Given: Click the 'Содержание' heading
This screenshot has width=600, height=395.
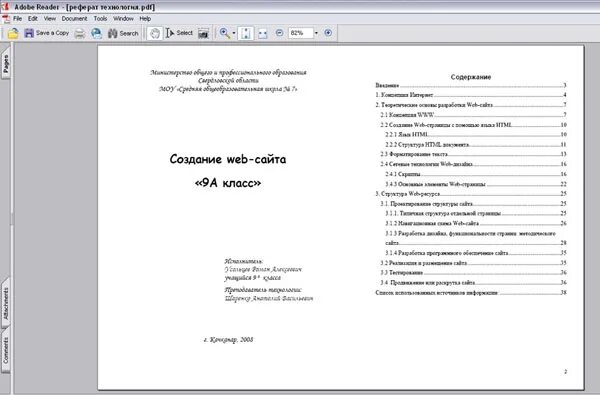Looking at the screenshot, I should point(471,77).
